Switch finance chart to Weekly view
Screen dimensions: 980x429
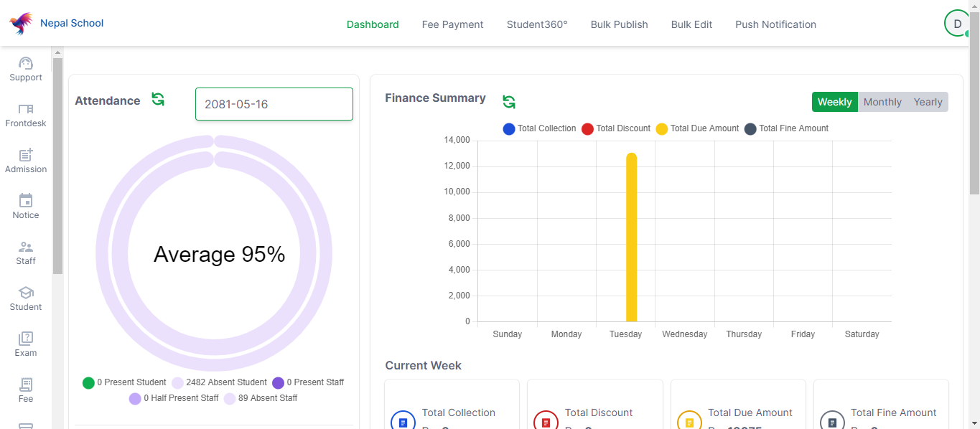coord(834,102)
